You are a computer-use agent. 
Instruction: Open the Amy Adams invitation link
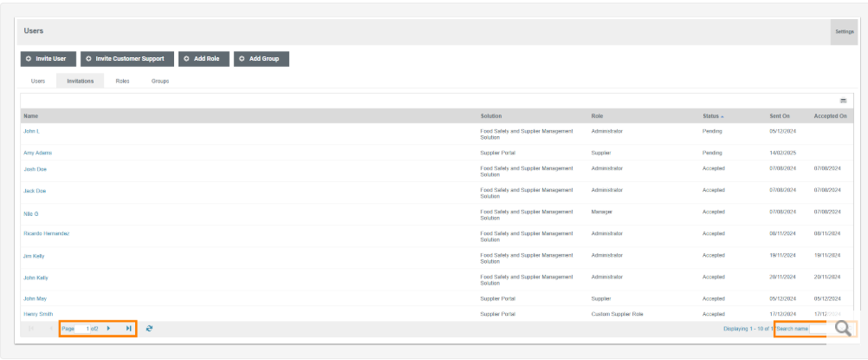point(37,153)
